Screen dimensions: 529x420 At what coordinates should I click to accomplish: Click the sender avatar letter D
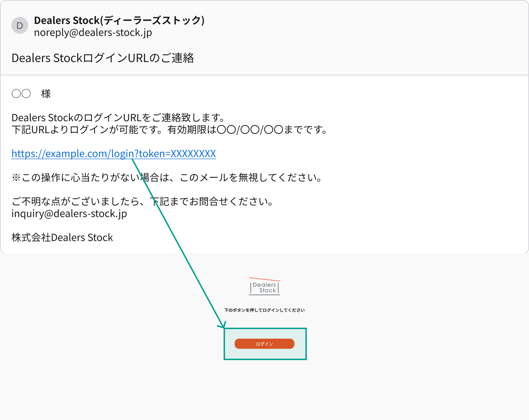[20, 26]
